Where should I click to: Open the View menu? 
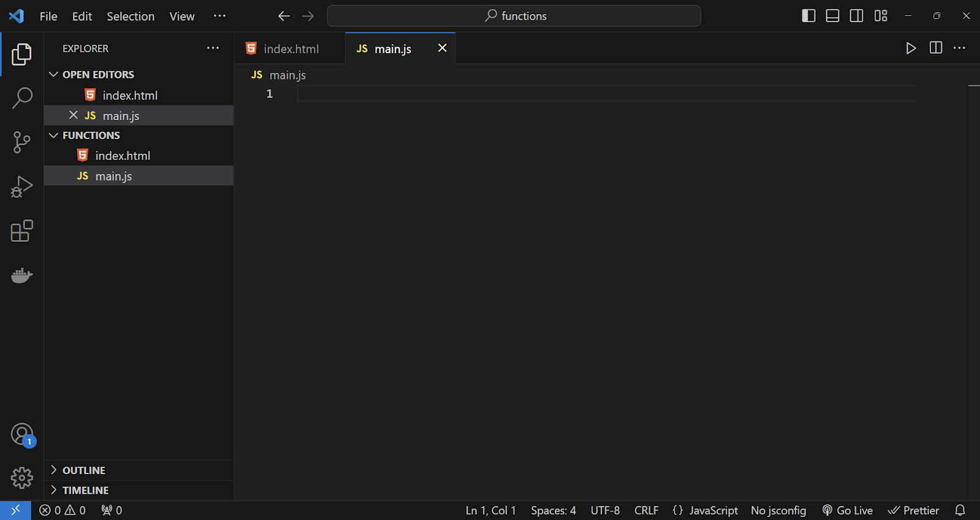tap(182, 17)
